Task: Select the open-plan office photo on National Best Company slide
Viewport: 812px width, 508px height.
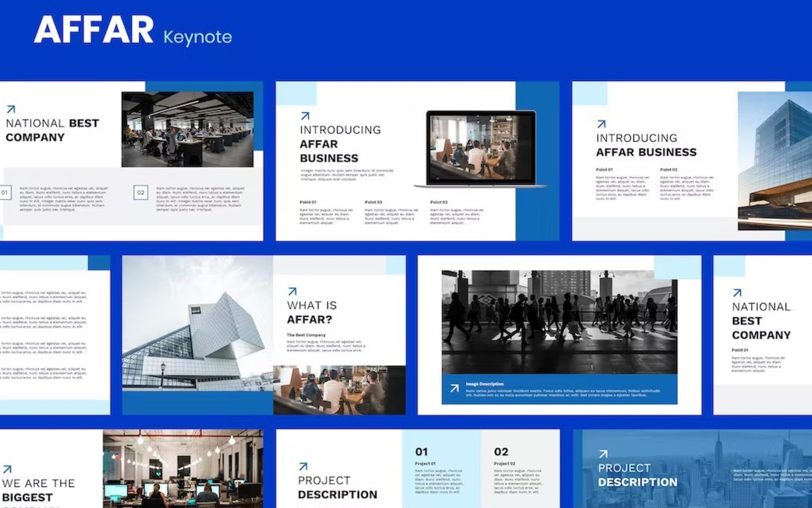Action: 187,129
